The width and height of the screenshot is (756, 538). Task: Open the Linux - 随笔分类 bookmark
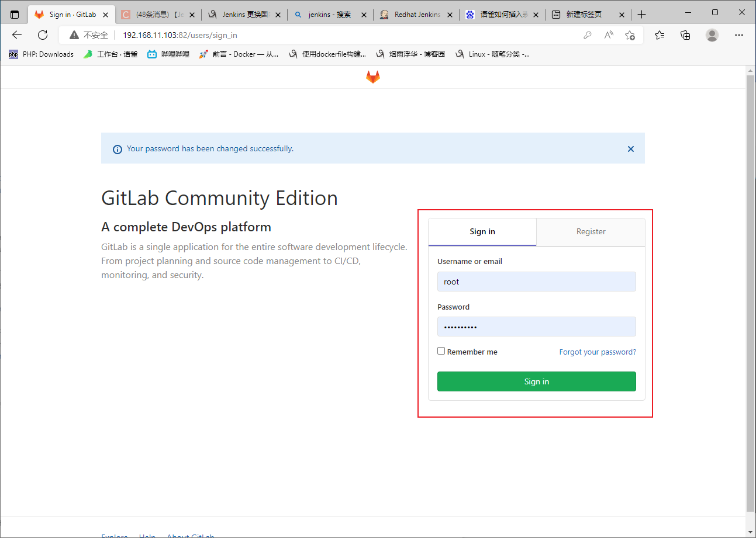pos(493,54)
